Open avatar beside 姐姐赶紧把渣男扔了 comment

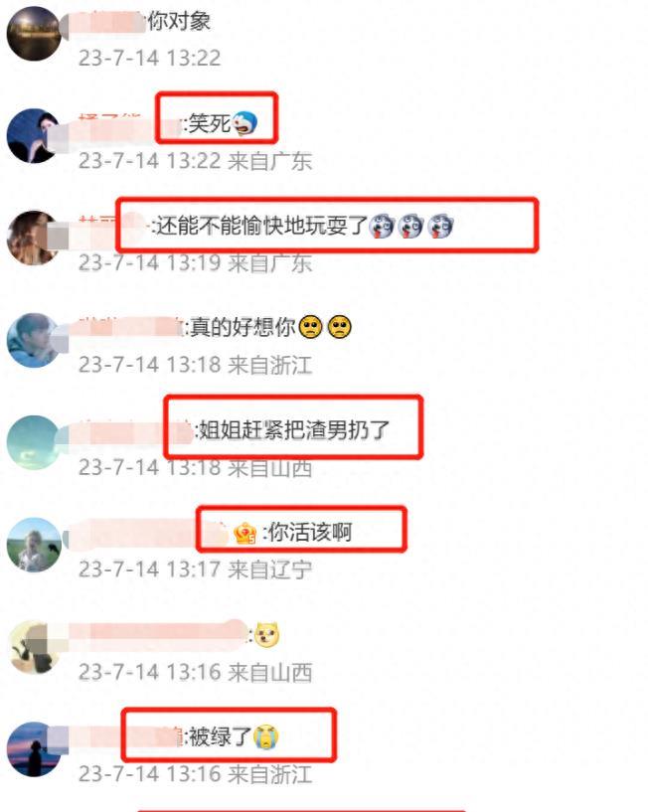click(34, 442)
